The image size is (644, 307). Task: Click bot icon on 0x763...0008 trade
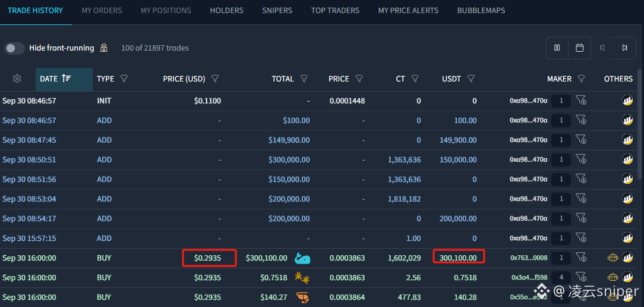(613, 258)
